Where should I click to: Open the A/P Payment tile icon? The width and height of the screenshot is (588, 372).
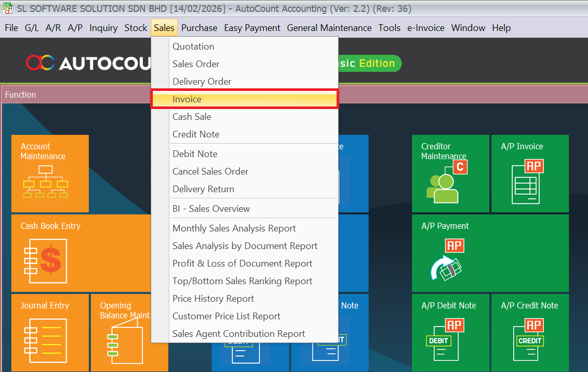pyautogui.click(x=446, y=260)
